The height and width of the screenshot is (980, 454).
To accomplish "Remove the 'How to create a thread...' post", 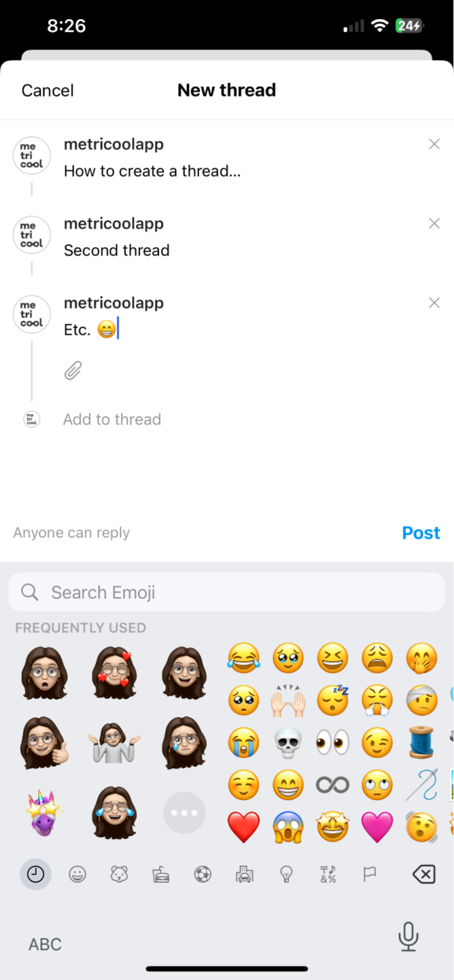I will 434,145.
